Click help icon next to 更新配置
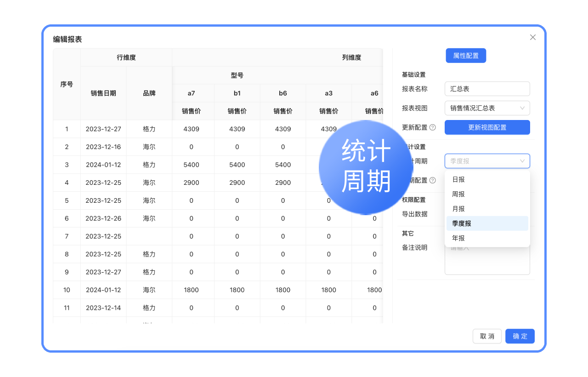The height and width of the screenshot is (377, 588). click(432, 127)
